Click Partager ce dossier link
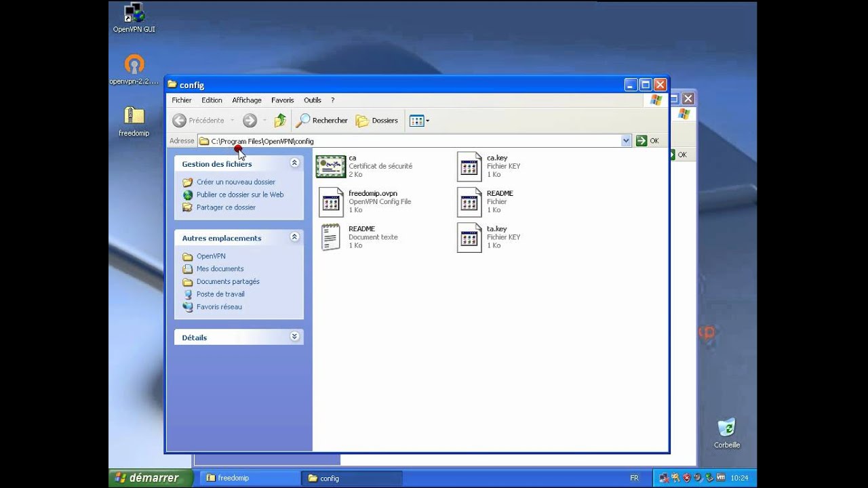This screenshot has height=488, width=868. tap(226, 207)
